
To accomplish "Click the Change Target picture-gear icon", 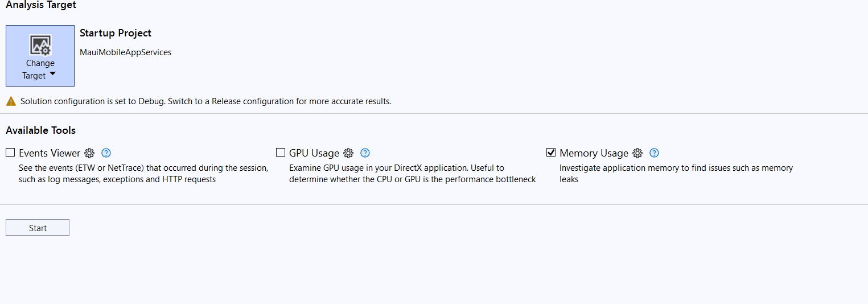I will coord(40,45).
